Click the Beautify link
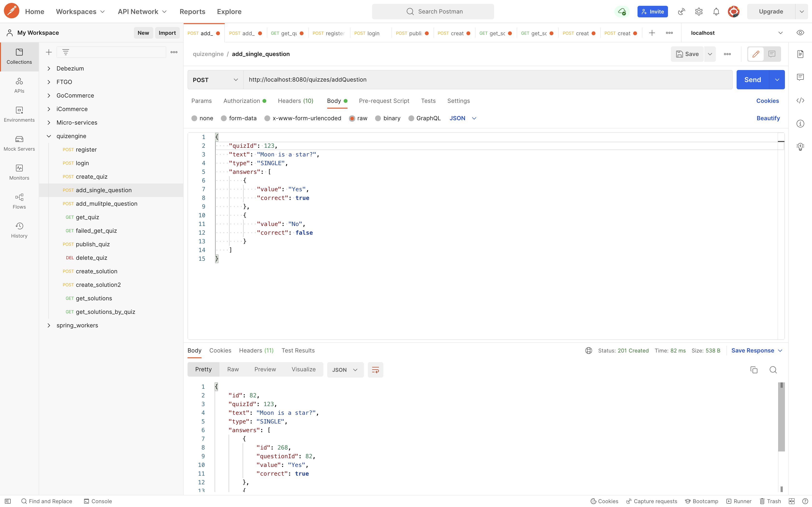 point(768,118)
